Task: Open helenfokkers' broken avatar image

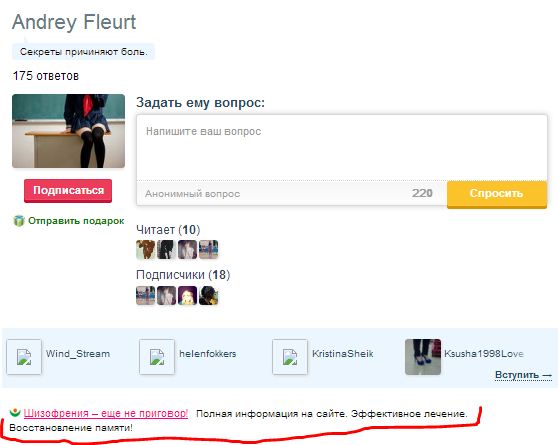Action: click(x=157, y=357)
